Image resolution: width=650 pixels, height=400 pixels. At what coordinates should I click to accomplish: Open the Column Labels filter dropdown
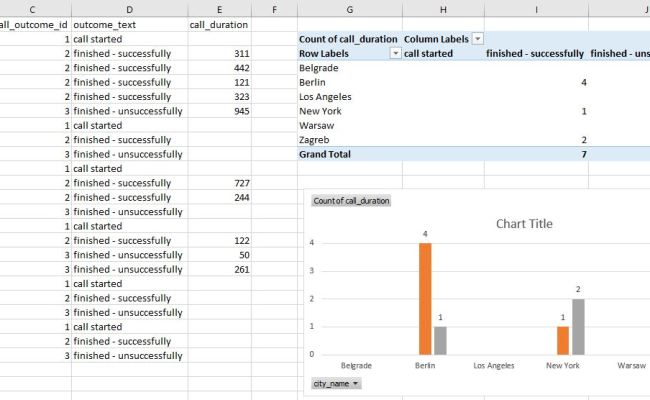point(478,39)
